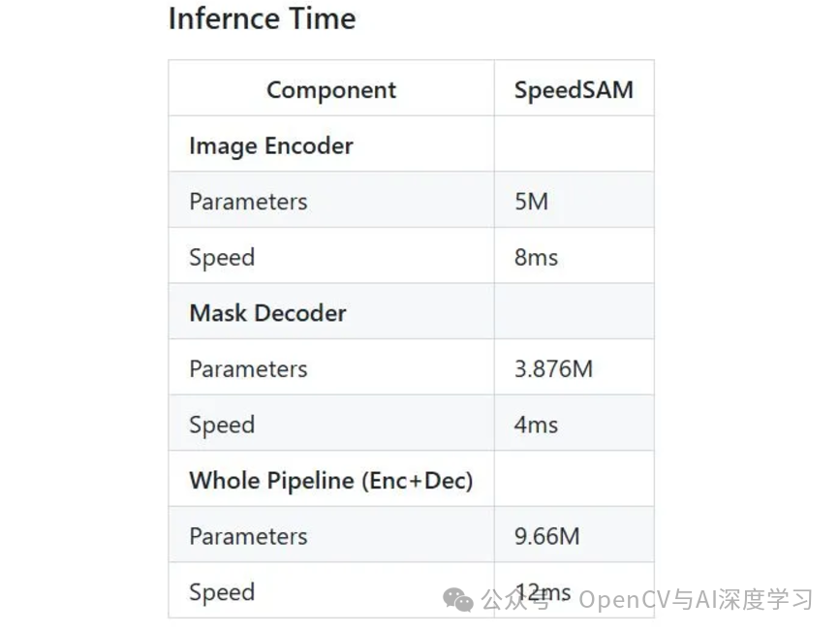
Task: Select Parameters label under Image Encoder
Action: coord(248,202)
